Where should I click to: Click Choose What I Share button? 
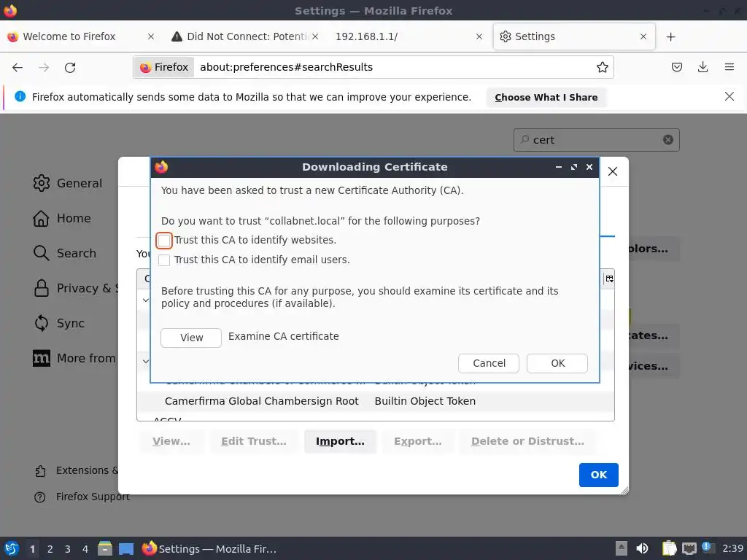click(x=546, y=97)
